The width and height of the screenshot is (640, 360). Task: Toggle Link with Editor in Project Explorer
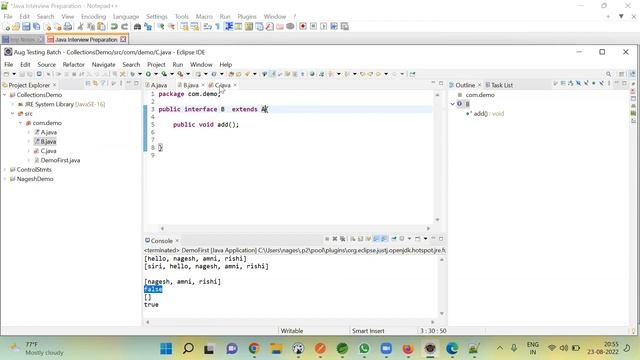point(96,84)
